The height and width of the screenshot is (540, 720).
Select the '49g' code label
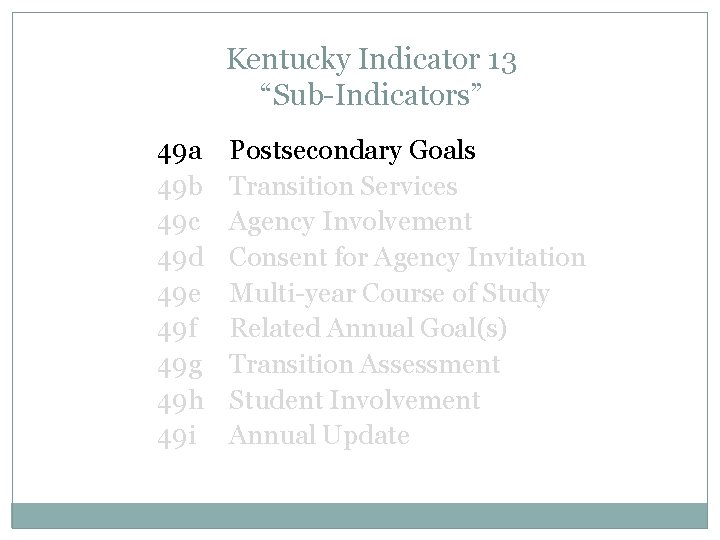pyautogui.click(x=180, y=365)
